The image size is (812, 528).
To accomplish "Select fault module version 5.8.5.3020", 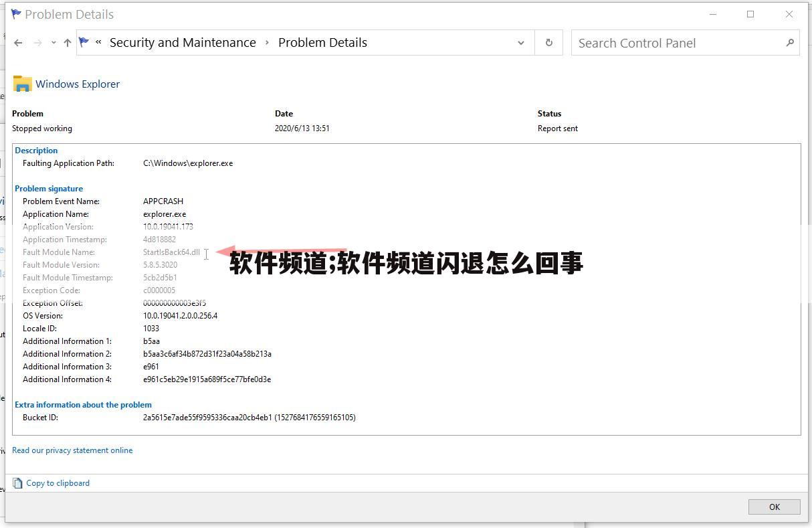I will (160, 265).
